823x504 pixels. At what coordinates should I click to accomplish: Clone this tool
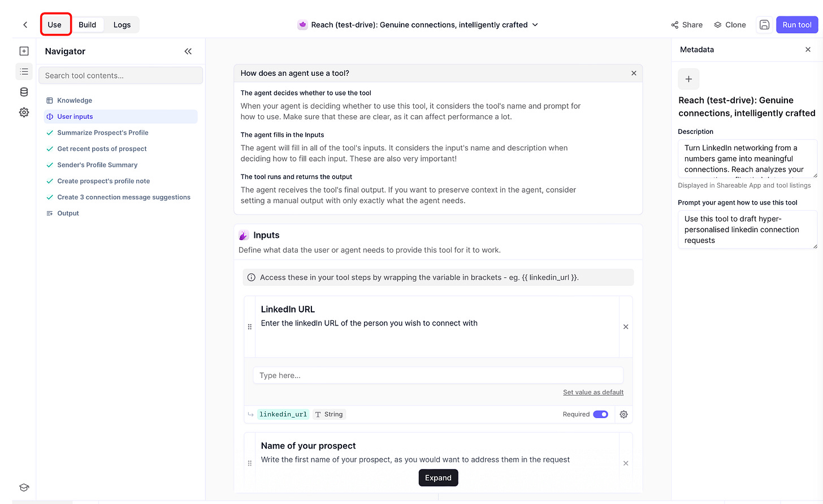tap(730, 25)
